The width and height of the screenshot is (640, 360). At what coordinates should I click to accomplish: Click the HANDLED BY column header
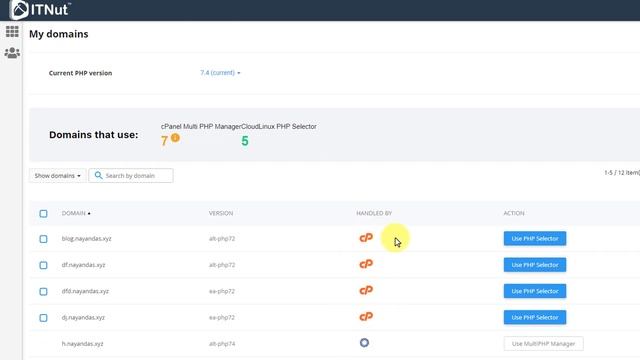coord(374,213)
